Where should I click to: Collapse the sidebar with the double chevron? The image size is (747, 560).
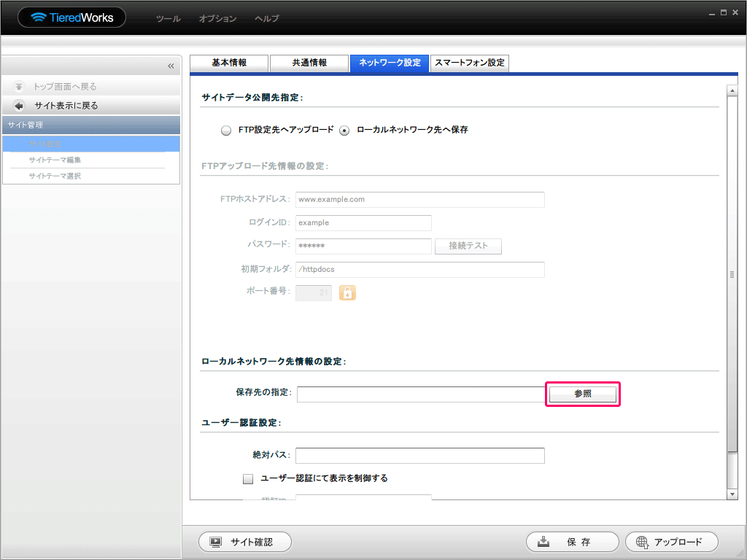pos(171,66)
